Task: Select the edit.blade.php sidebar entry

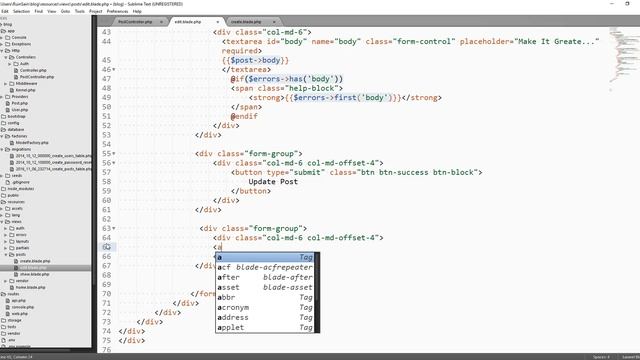Action: click(45, 267)
